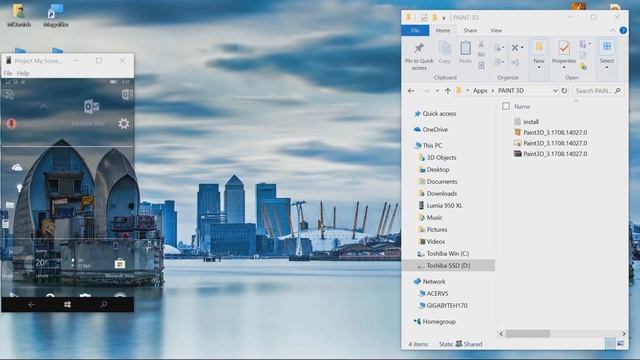Expand the Properties dropdown arrow

pyautogui.click(x=564, y=68)
